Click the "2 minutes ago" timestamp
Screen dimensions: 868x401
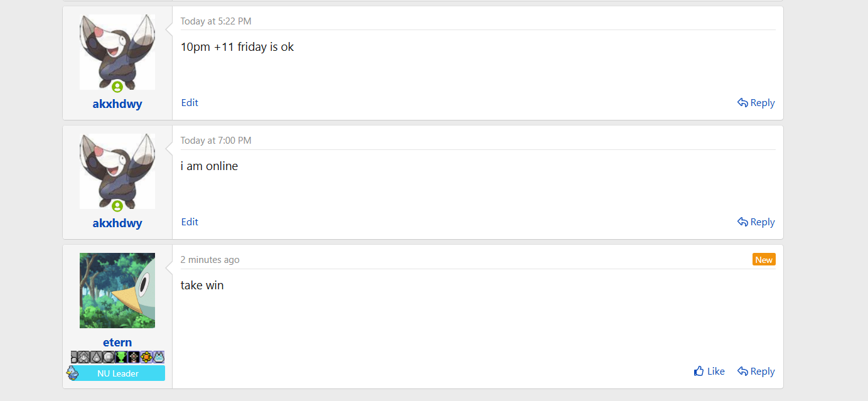(210, 260)
